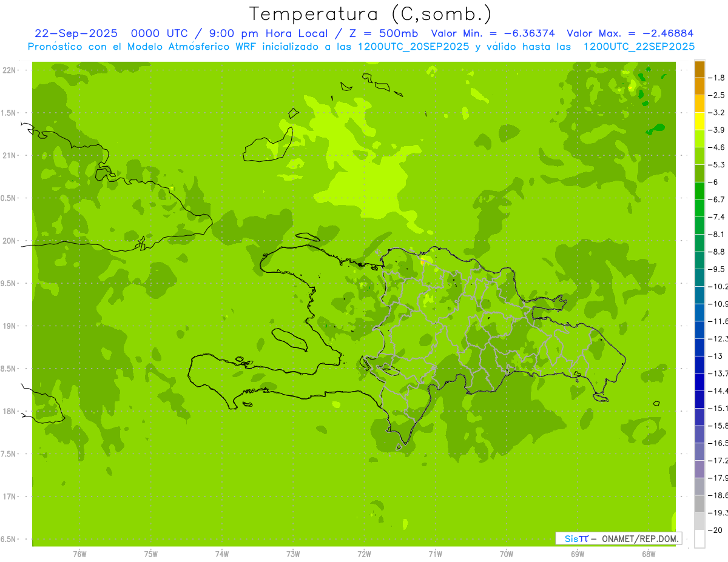This screenshot has width=728, height=562.
Task: Click the 20N latitude axis label
Action: [x=10, y=241]
